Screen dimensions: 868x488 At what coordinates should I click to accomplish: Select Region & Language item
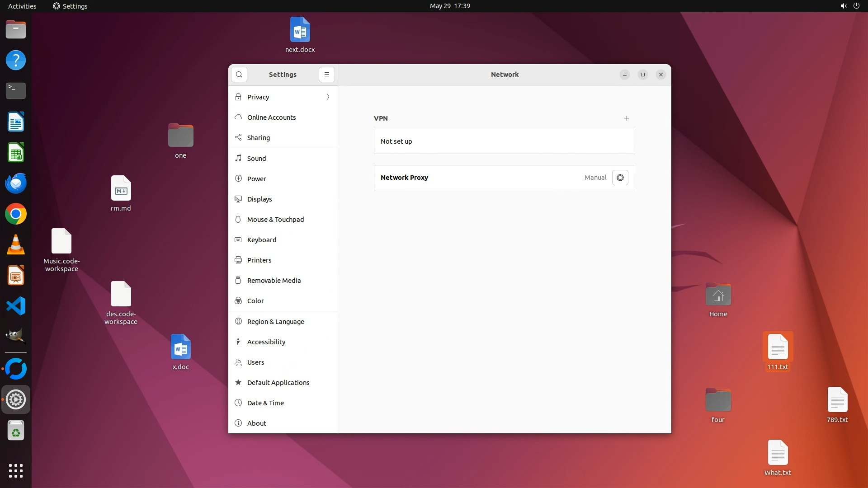pyautogui.click(x=275, y=322)
